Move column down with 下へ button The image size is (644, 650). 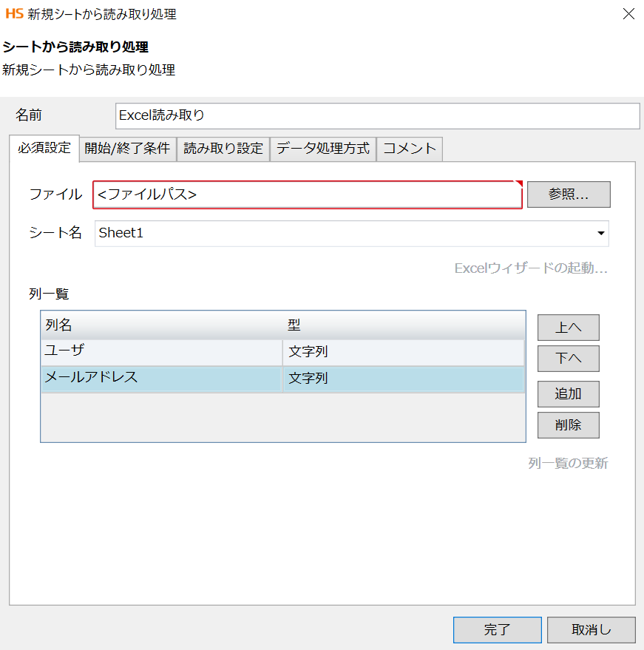pos(568,359)
